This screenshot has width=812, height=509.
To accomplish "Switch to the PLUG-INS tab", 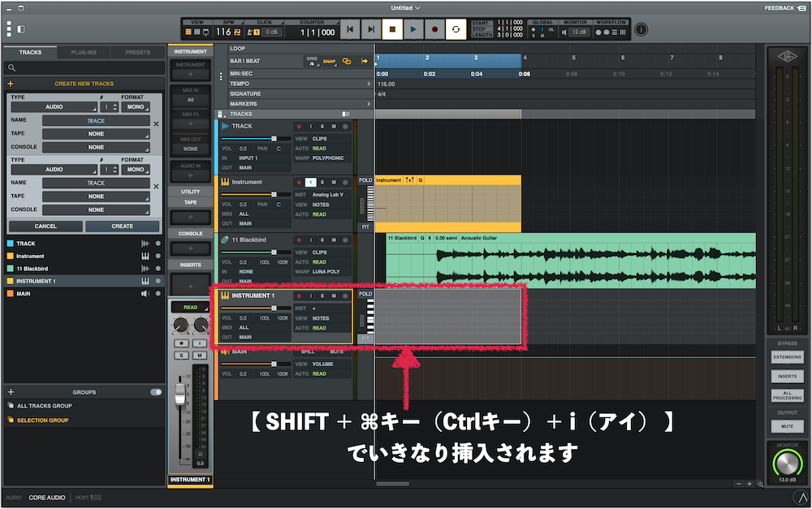I will pos(82,53).
